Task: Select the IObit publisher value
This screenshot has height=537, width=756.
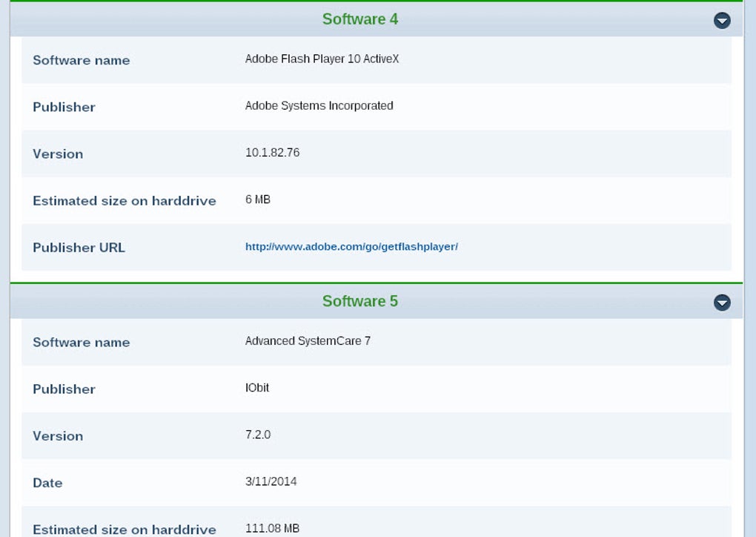Action: tap(257, 388)
